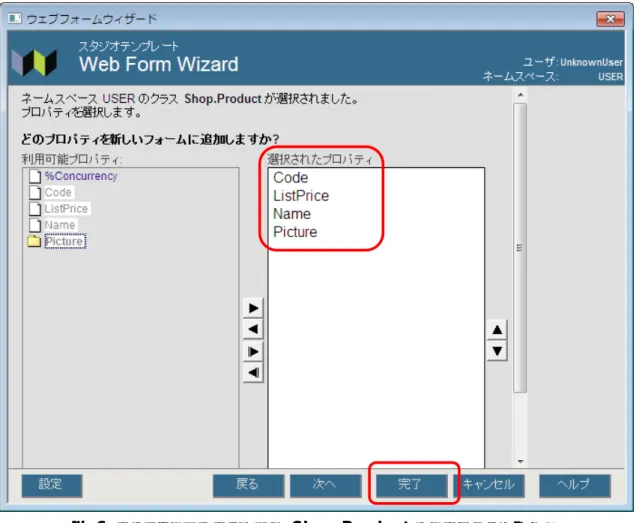Click the Web Form Wizard logo icon
The image size is (636, 523).
[34, 63]
